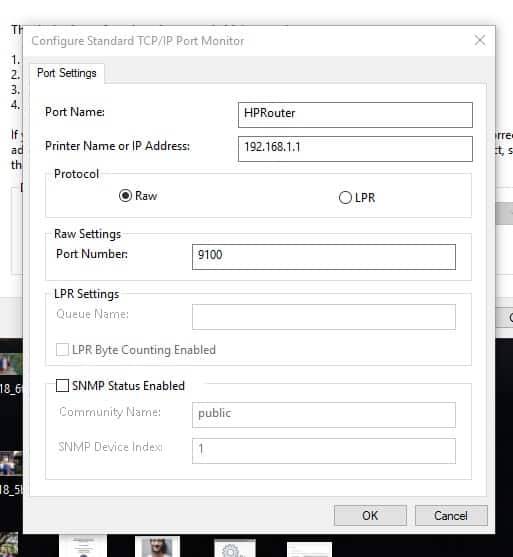
Task: Focus the Port Name field containing HPRouter
Action: coord(355,115)
